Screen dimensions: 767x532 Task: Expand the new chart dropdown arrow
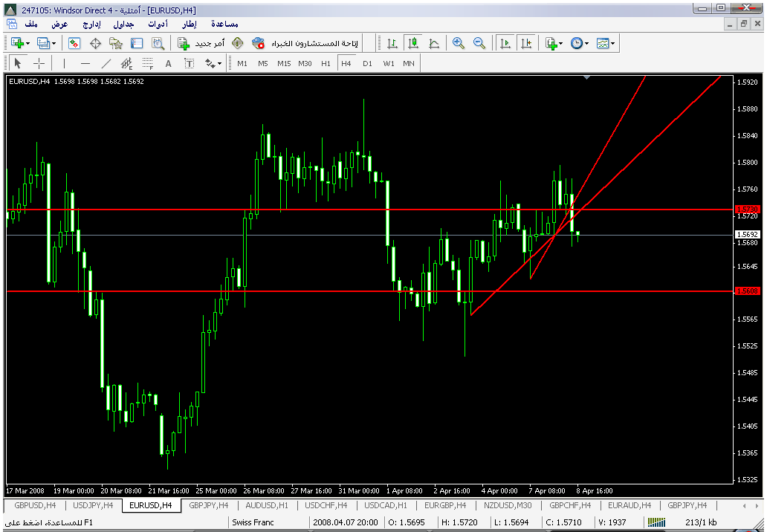pyautogui.click(x=28, y=44)
